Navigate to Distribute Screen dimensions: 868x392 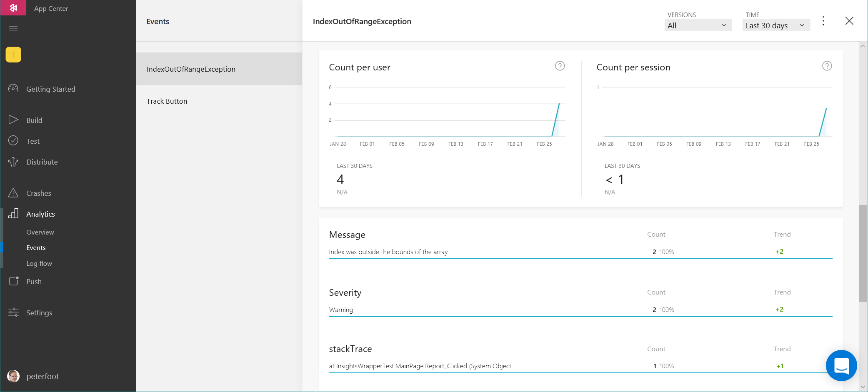click(x=42, y=162)
